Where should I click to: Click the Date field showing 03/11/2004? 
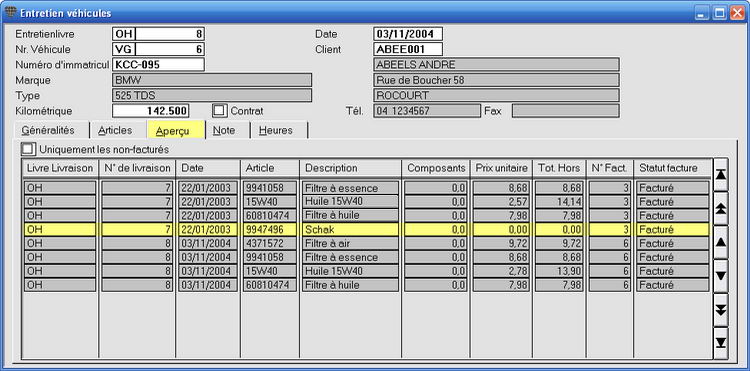click(408, 34)
